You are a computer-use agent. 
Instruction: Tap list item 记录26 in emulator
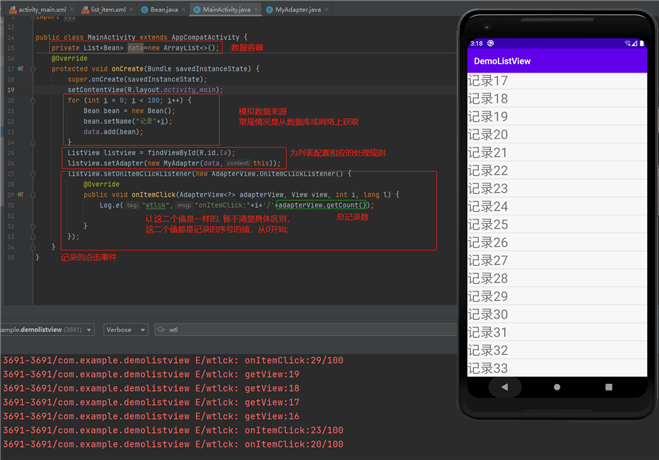pos(557,243)
